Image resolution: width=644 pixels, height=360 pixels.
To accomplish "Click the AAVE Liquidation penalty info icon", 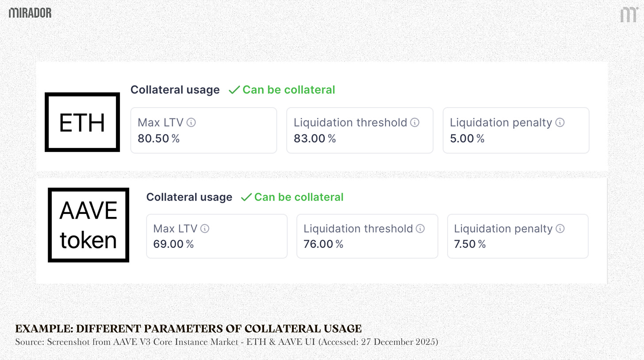I will pyautogui.click(x=560, y=229).
